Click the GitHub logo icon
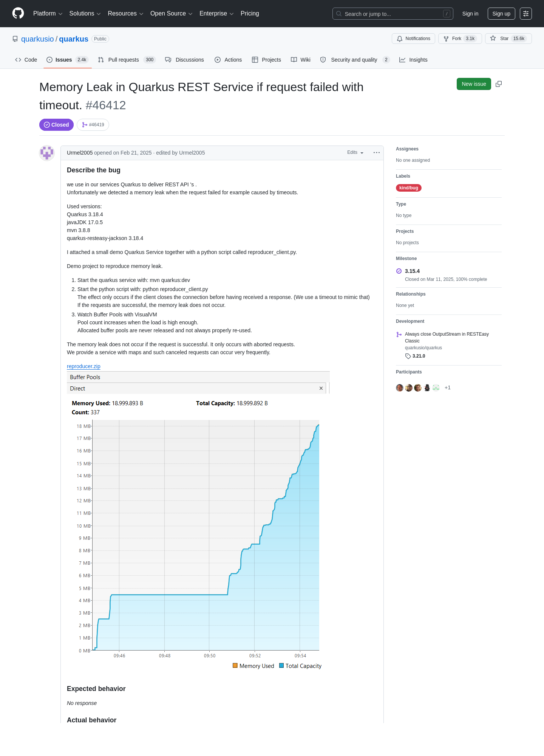This screenshot has width=544, height=756. click(x=18, y=13)
